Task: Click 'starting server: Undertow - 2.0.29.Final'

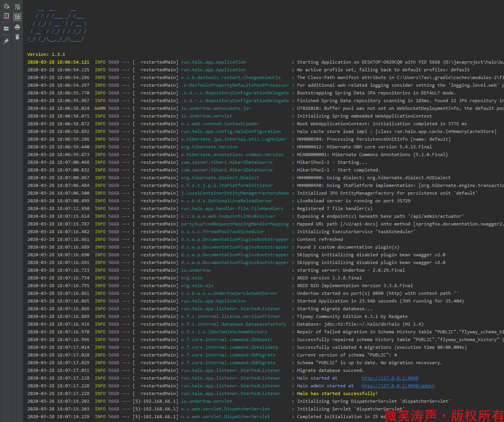Action: click(351, 270)
